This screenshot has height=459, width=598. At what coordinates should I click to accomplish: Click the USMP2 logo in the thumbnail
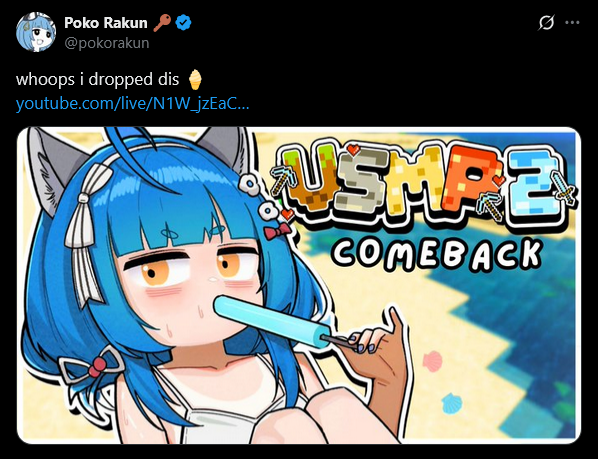[423, 185]
